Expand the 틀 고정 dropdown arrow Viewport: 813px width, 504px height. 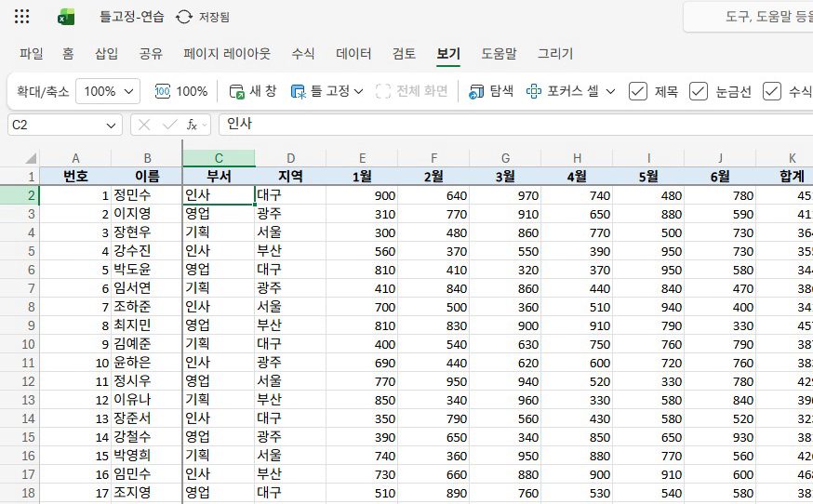[x=358, y=92]
